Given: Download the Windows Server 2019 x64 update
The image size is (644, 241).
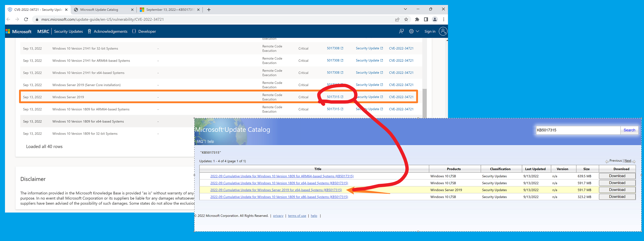Looking at the screenshot, I should [617, 190].
